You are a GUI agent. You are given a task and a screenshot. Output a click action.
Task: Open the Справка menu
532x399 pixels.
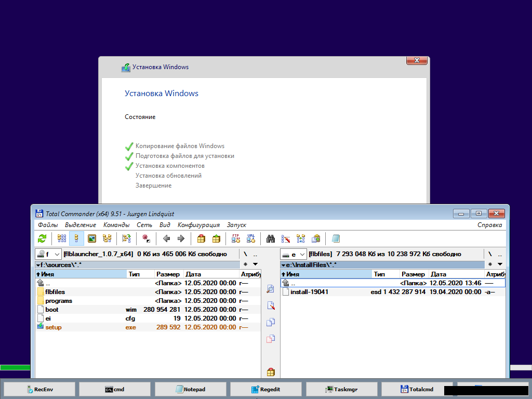pyautogui.click(x=489, y=225)
